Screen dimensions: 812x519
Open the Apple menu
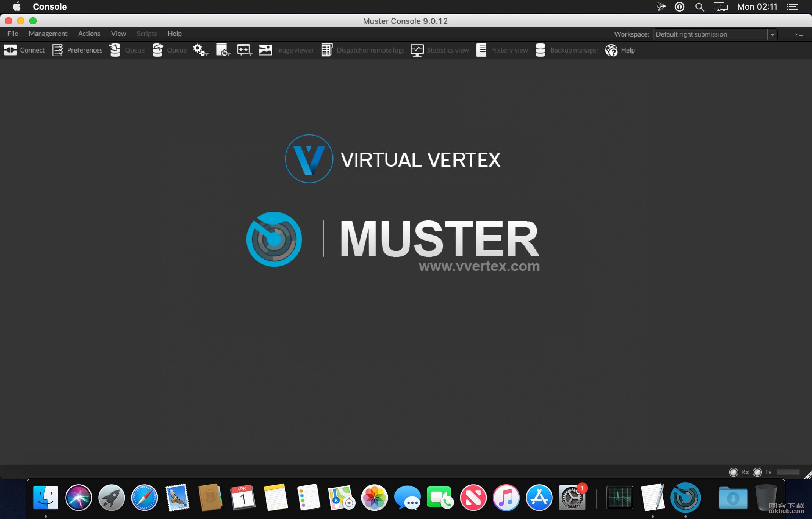tap(16, 7)
